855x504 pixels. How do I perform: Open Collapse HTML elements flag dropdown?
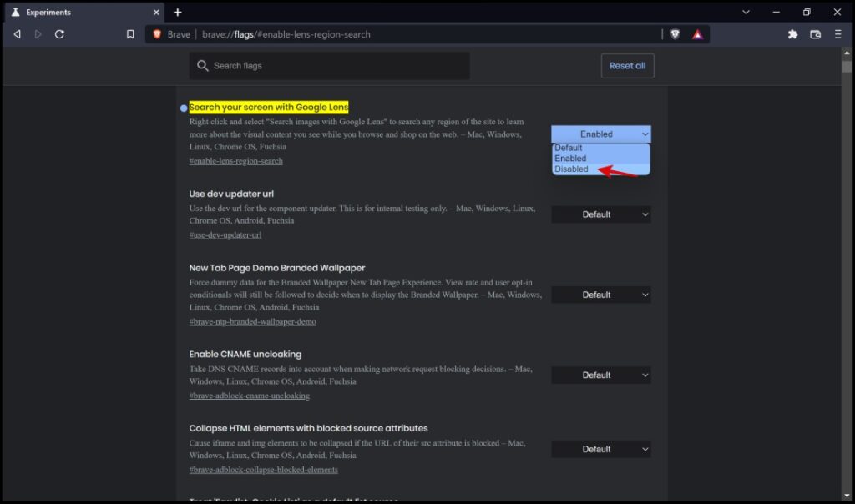pyautogui.click(x=601, y=449)
